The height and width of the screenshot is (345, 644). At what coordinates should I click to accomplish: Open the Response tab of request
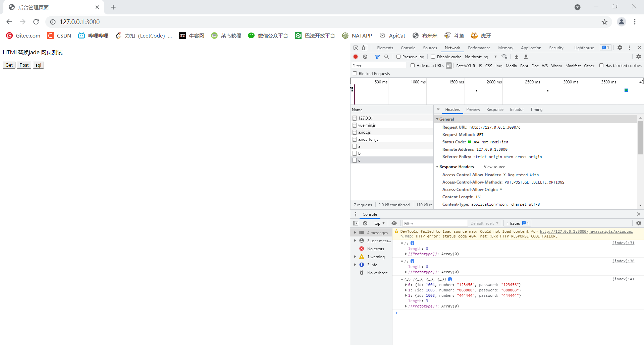pos(495,110)
